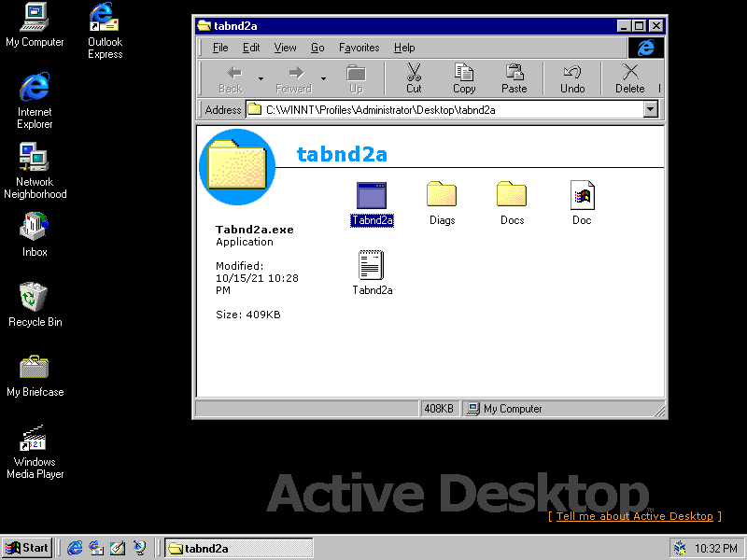Image resolution: width=747 pixels, height=560 pixels.
Task: Maximize the tabnd2a window
Action: tap(639, 26)
